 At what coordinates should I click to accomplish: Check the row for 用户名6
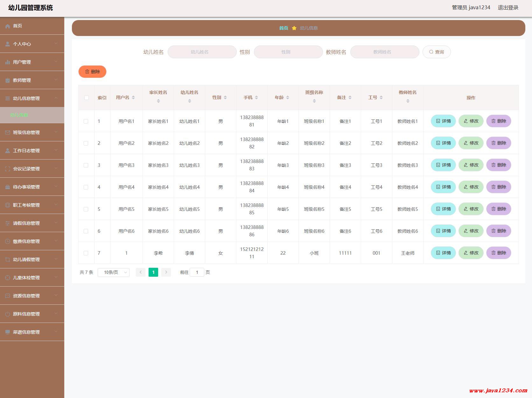86,231
